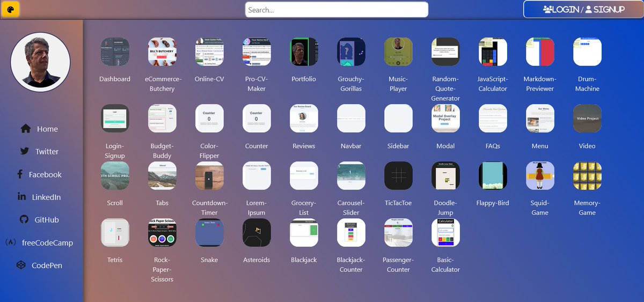Open the Modal project icon

click(x=445, y=119)
